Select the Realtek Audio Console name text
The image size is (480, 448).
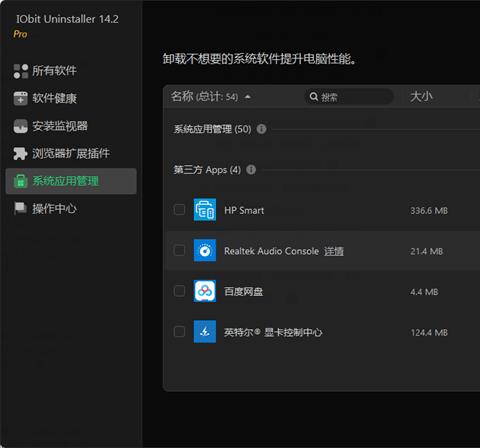(271, 251)
